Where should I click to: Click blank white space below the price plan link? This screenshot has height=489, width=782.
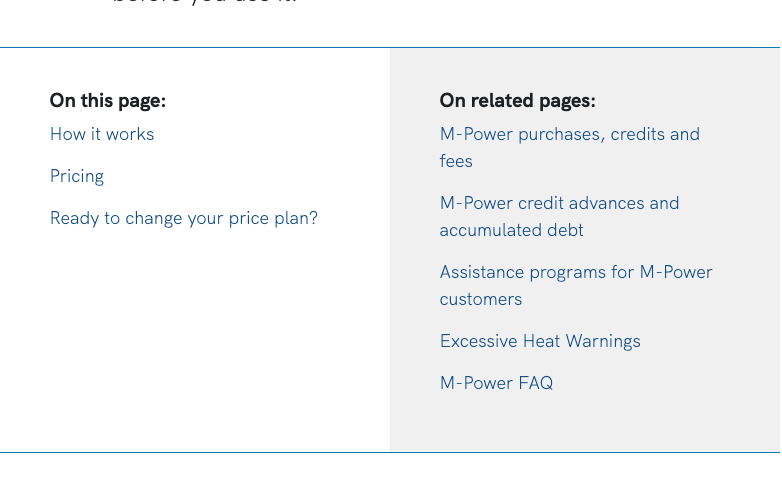pyautogui.click(x=190, y=330)
